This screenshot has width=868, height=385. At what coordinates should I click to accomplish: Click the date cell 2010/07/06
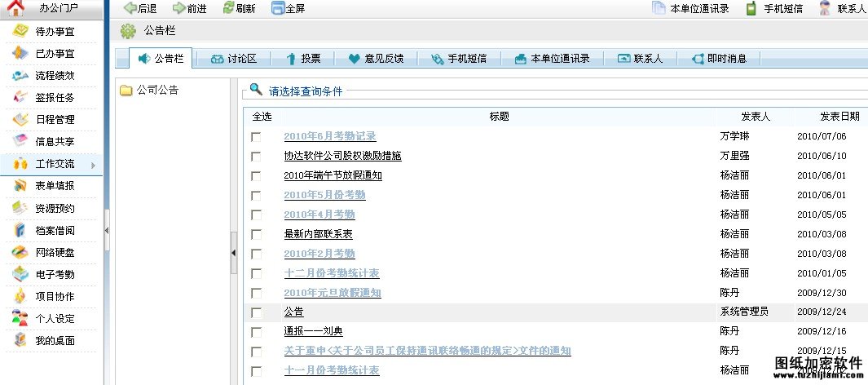(822, 136)
